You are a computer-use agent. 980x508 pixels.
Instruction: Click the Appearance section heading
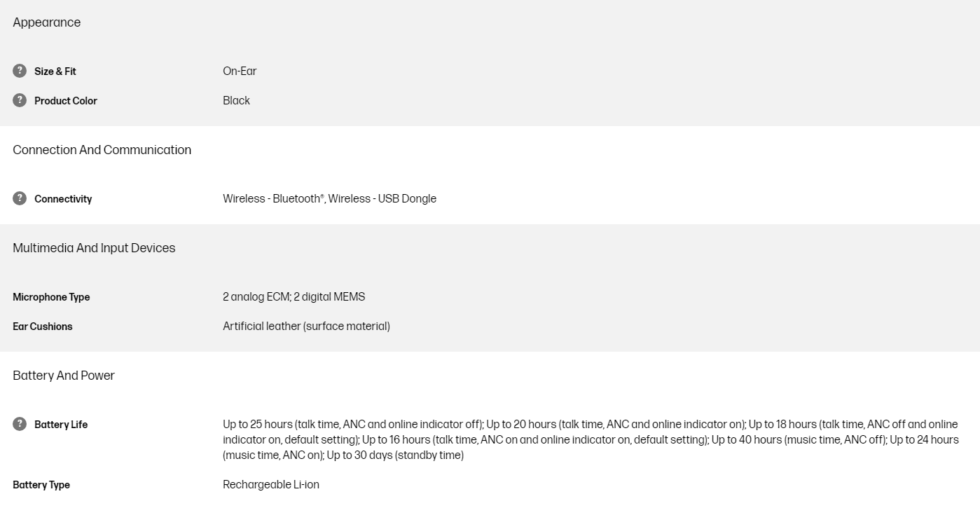(47, 22)
